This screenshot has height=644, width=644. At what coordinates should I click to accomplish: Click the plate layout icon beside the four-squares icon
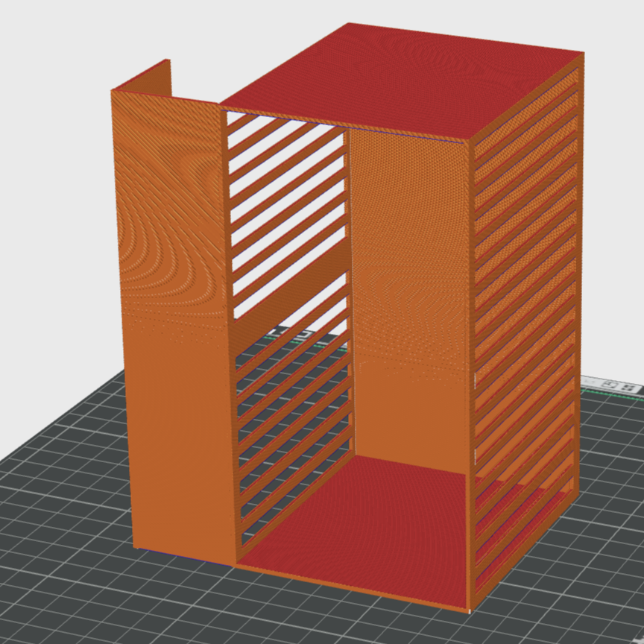click(x=610, y=385)
